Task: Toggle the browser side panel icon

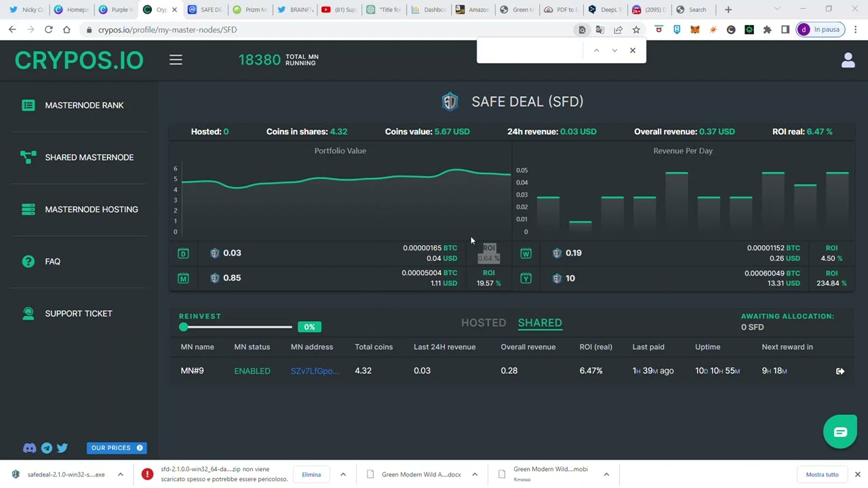Action: tap(785, 30)
